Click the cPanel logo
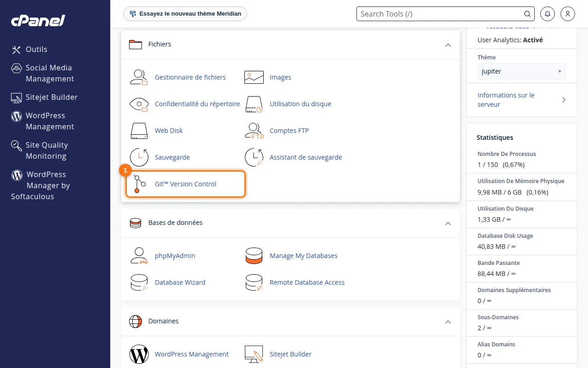This screenshot has width=588, height=368. click(x=38, y=21)
